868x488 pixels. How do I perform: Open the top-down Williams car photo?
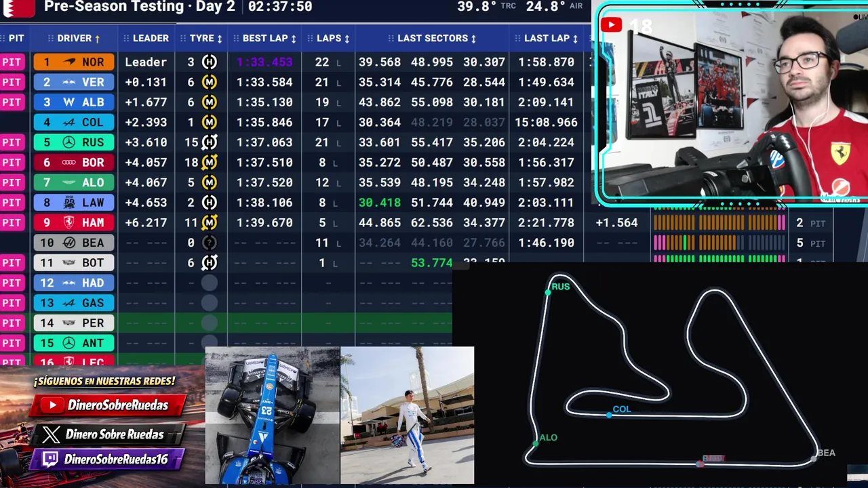tap(273, 415)
